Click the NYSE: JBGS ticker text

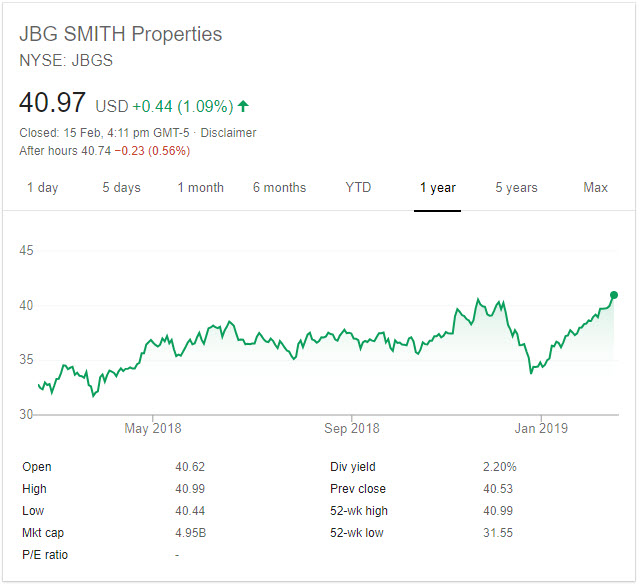click(66, 61)
